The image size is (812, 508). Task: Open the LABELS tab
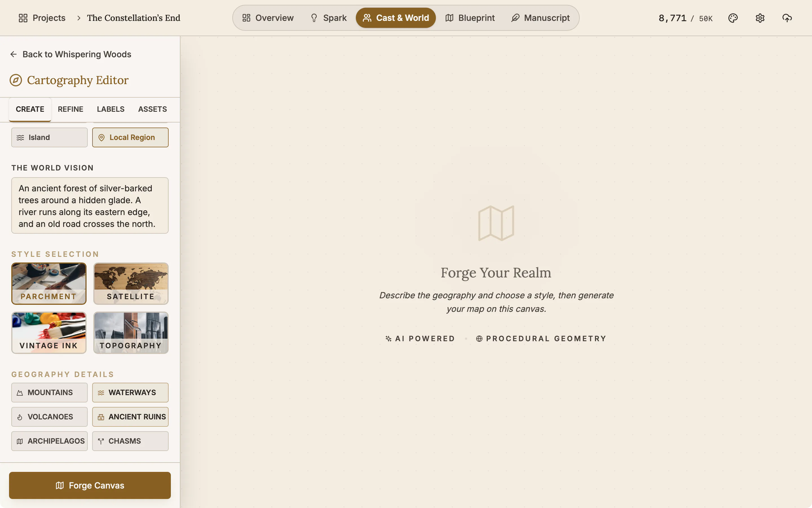[x=111, y=109]
